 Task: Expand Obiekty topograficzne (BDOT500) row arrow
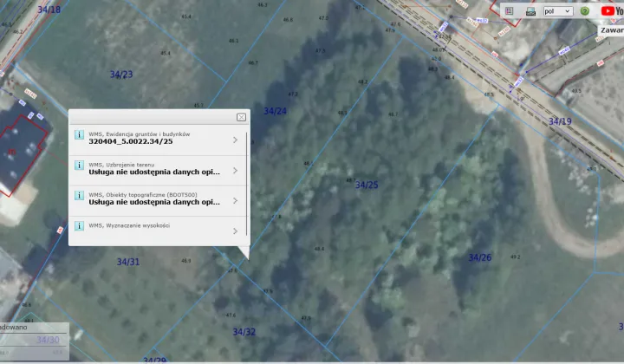coord(235,201)
